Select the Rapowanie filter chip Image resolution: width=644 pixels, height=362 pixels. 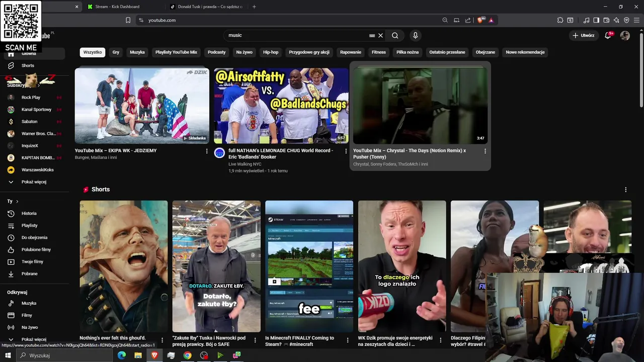351,52
